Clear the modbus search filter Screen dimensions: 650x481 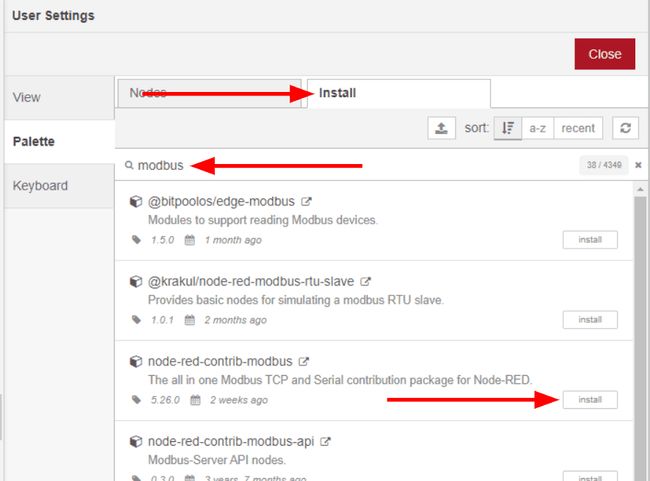(638, 165)
